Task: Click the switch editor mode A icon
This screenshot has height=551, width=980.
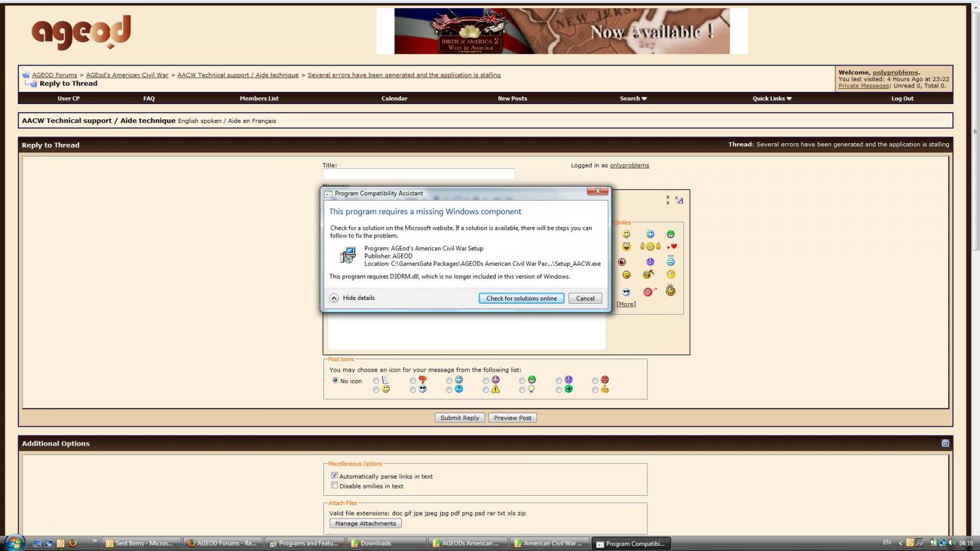Action: click(679, 200)
